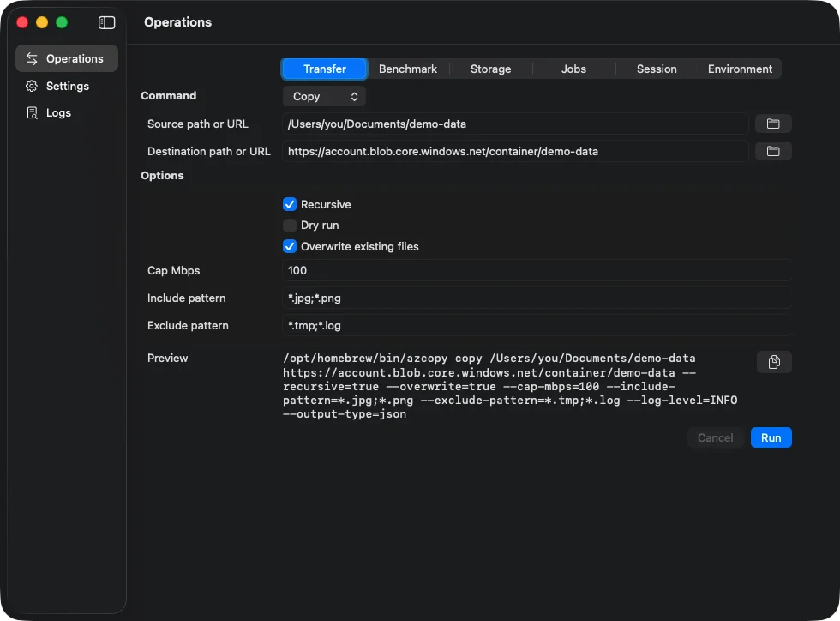
Task: Click the Destination path or URL label
Action: click(x=209, y=151)
